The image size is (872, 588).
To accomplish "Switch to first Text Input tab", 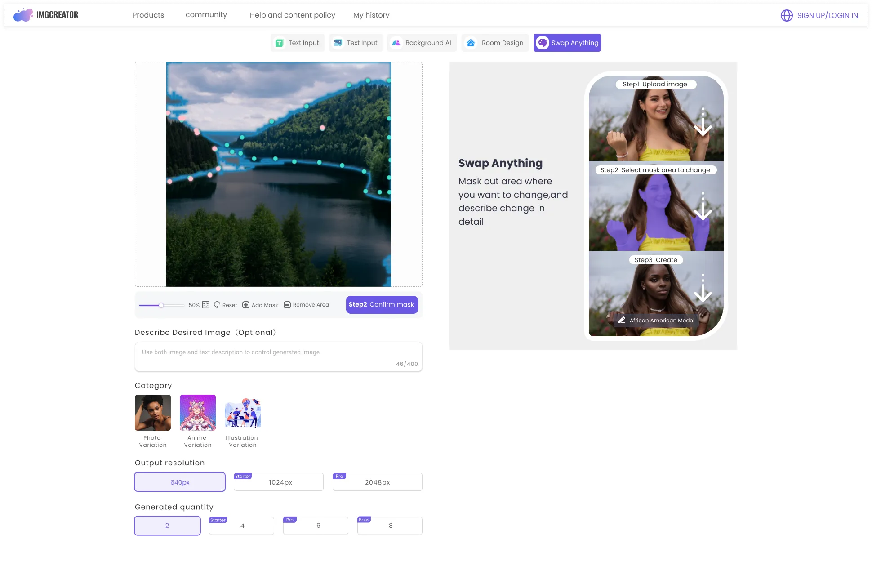I will tap(298, 43).
